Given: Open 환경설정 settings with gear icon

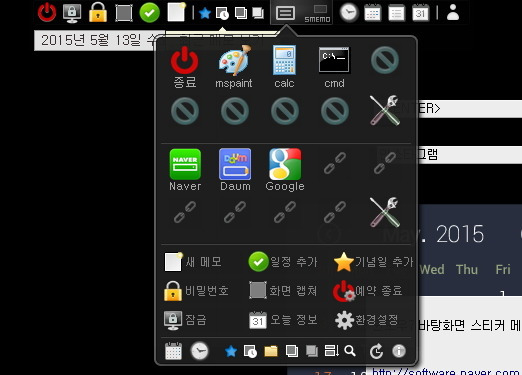Looking at the screenshot, I should coord(366,320).
